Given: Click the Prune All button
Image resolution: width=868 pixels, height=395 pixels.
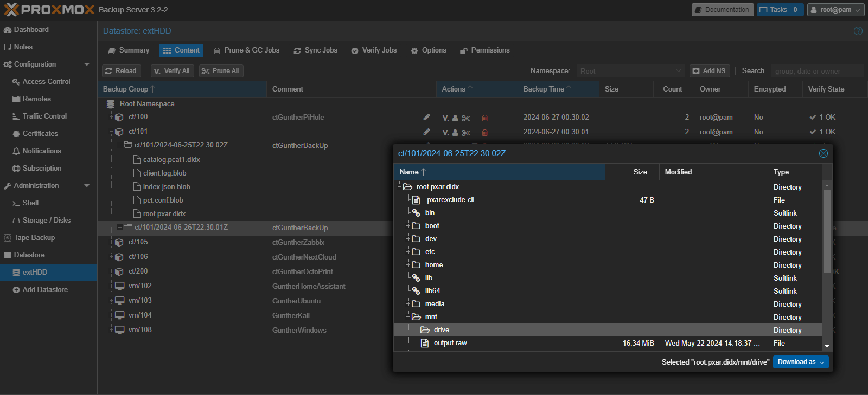Looking at the screenshot, I should pos(221,71).
